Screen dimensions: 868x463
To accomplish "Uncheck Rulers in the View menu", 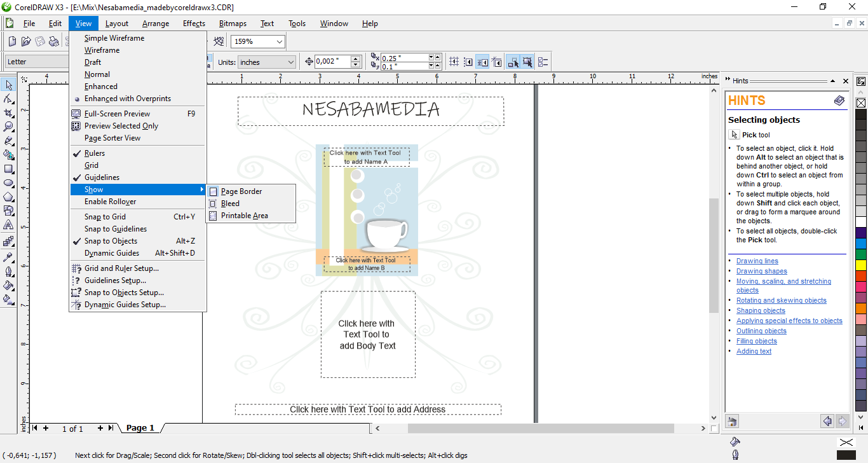I will 95,153.
